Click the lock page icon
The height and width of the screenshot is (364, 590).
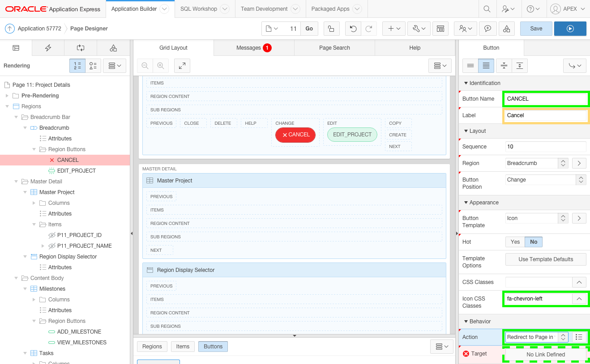[331, 29]
